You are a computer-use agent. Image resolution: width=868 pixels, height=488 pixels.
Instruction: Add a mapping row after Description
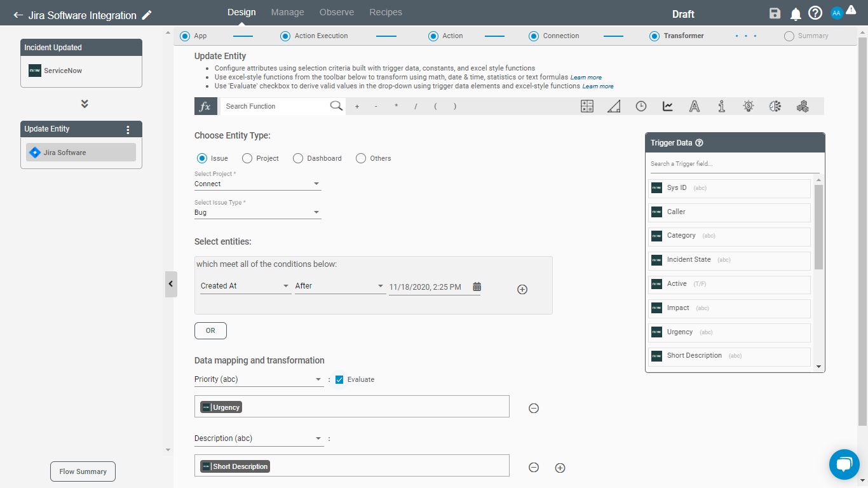click(560, 468)
